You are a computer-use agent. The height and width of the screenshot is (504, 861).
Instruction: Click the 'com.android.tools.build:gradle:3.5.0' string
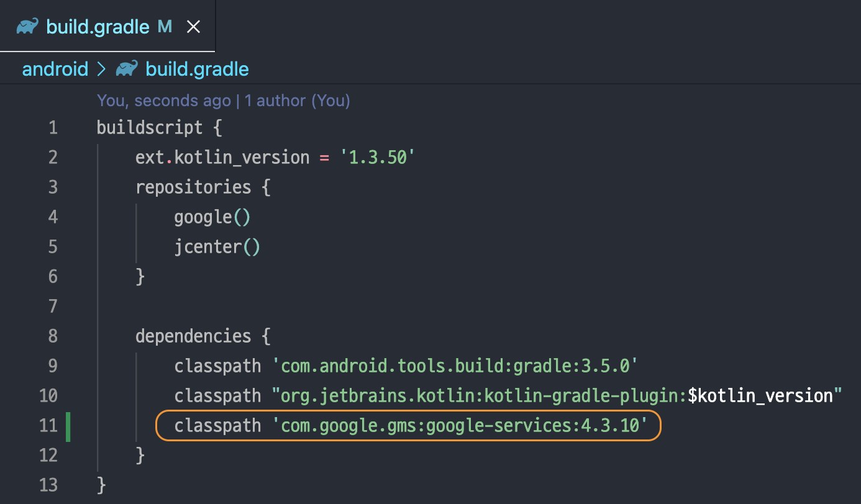pyautogui.click(x=456, y=366)
